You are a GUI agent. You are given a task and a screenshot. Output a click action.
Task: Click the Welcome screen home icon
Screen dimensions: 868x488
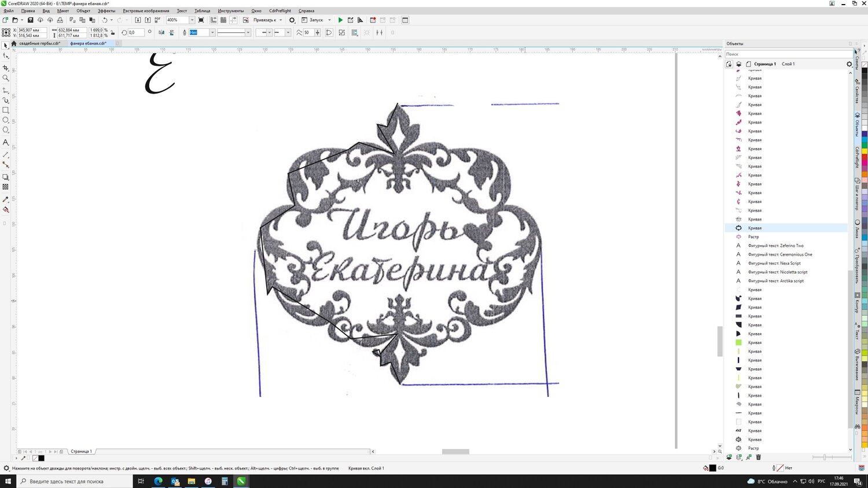coord(14,43)
